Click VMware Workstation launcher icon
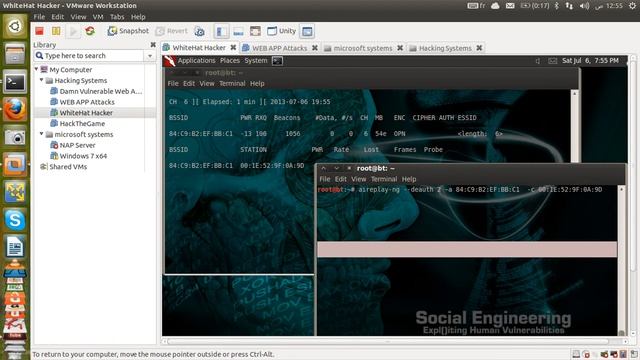The width and height of the screenshot is (640, 360). coord(15,164)
